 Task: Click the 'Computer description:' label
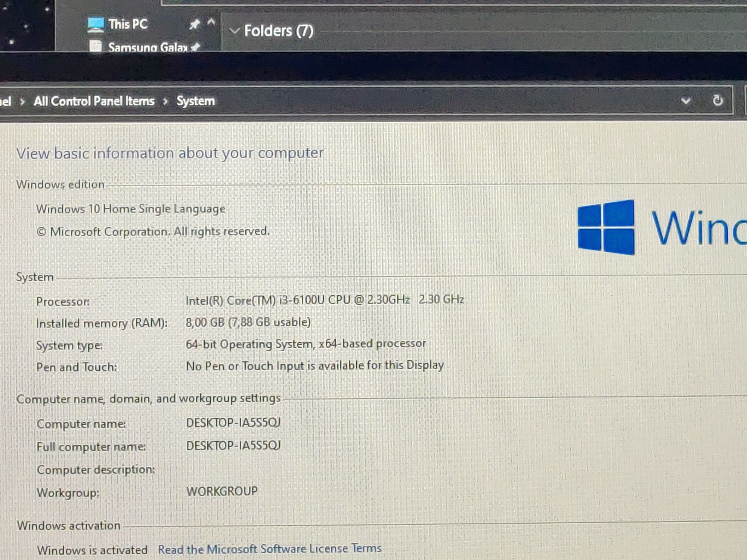96,470
